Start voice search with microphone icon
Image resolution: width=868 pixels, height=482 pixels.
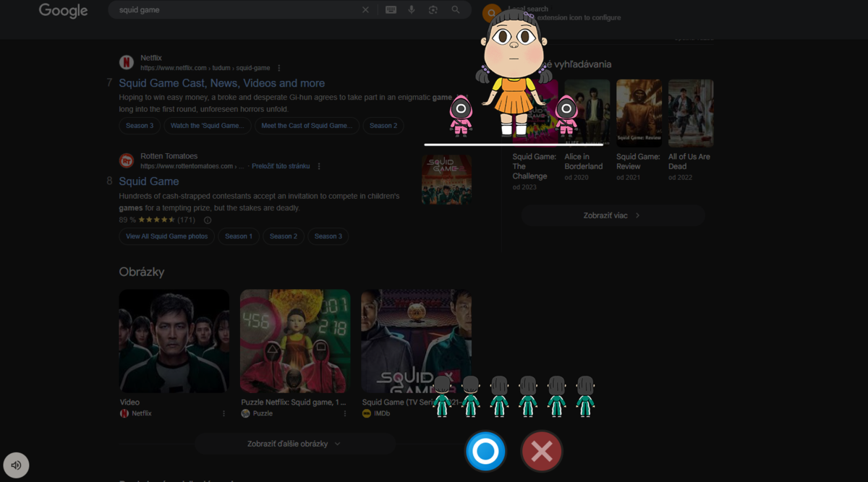tap(412, 10)
